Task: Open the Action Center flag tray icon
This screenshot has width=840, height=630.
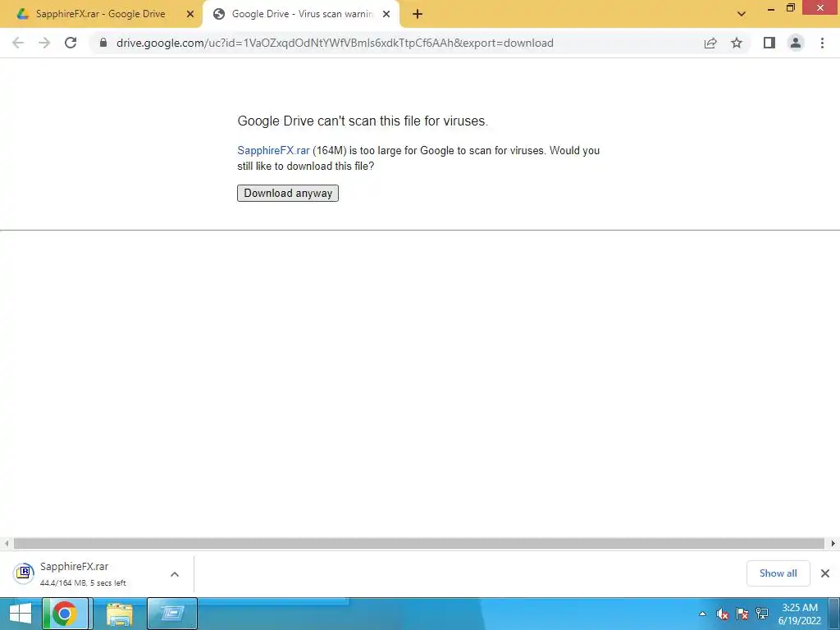Action: point(742,614)
